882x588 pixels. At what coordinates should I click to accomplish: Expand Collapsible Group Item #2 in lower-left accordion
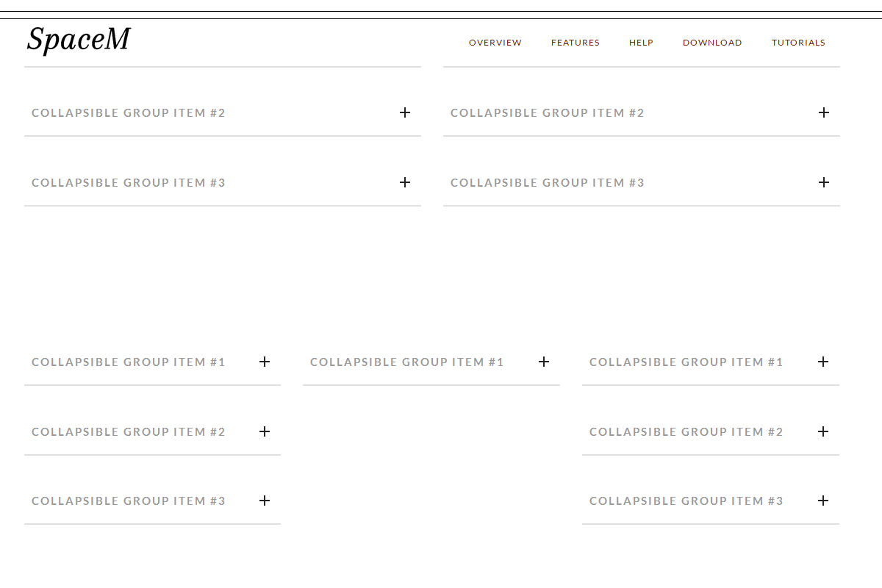tap(152, 431)
